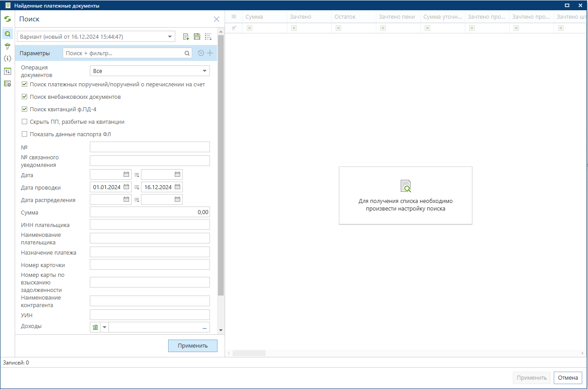588x389 pixels.
Task: Open the variants list menu icon
Action: (x=208, y=36)
